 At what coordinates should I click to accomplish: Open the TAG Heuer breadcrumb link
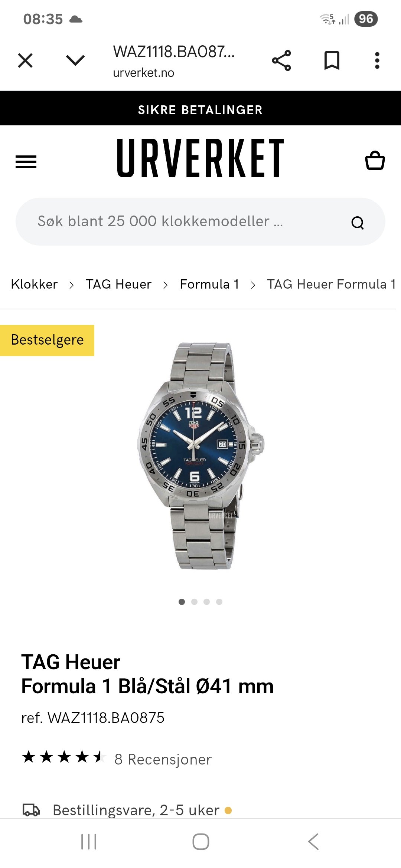click(118, 284)
